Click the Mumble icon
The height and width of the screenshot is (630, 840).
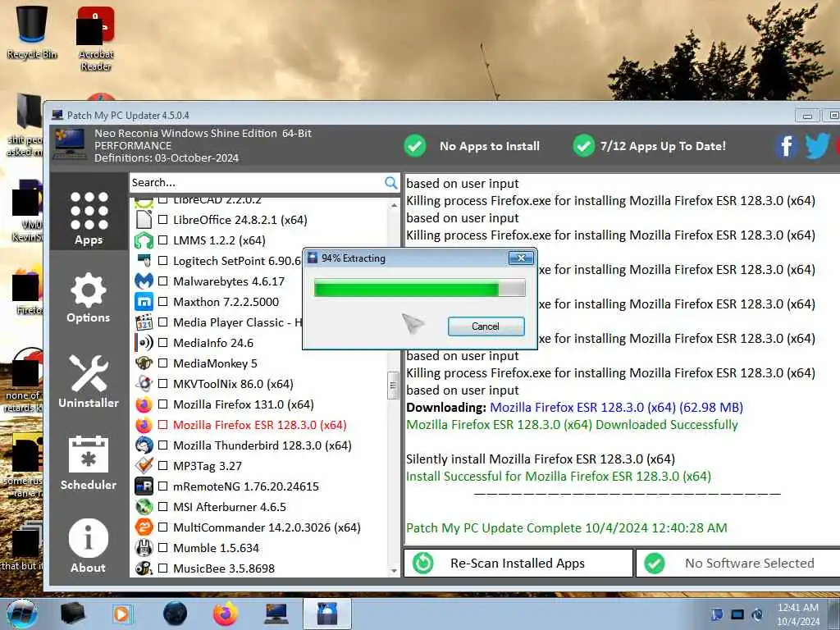tap(144, 547)
